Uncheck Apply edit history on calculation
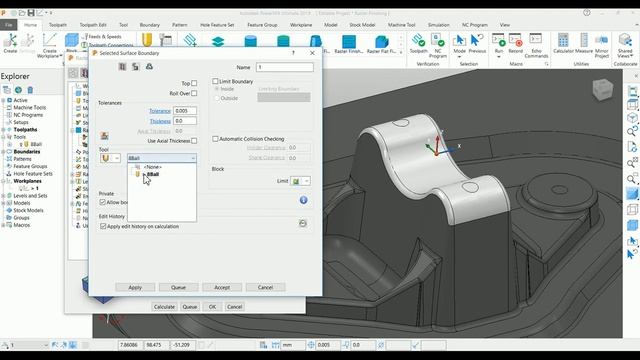 point(103,226)
